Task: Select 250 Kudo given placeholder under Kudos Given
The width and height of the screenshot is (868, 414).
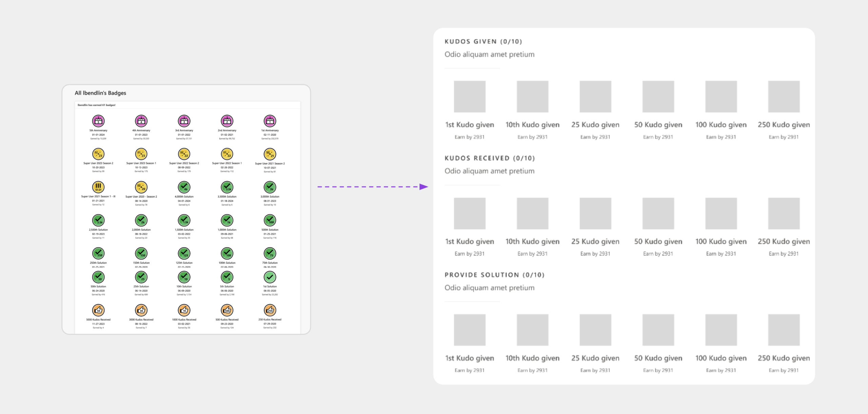Action: (x=784, y=97)
